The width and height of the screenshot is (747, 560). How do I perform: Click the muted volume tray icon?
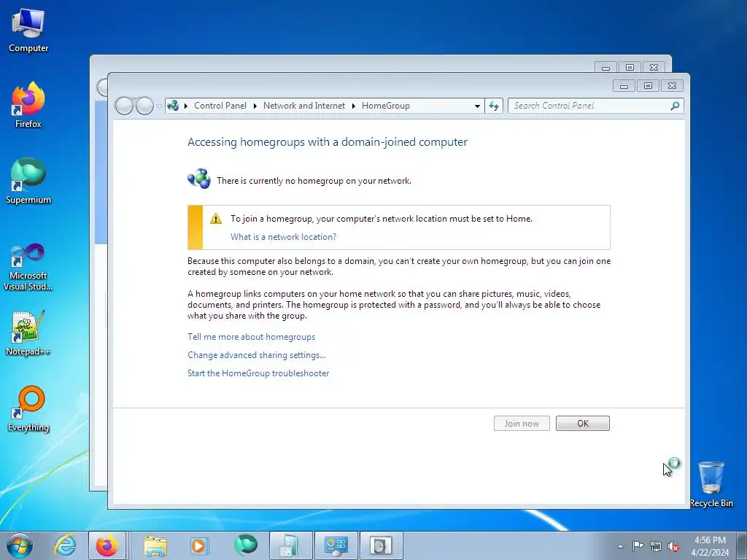click(673, 546)
